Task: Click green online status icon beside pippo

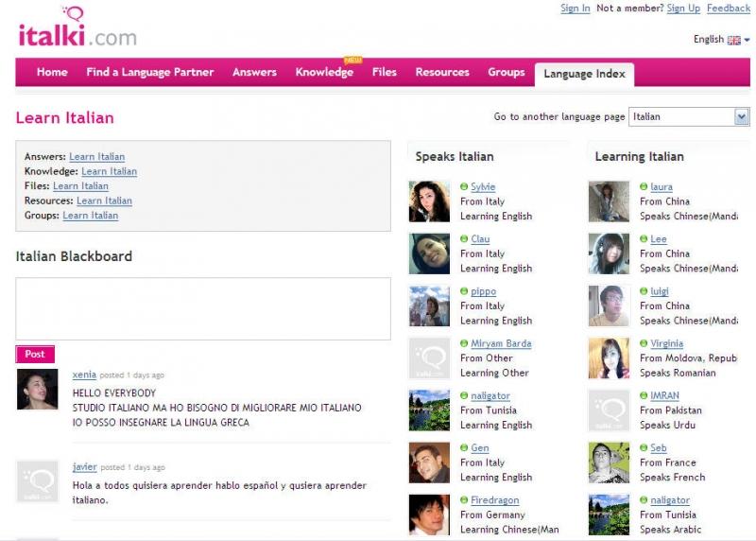Action: [x=464, y=291]
